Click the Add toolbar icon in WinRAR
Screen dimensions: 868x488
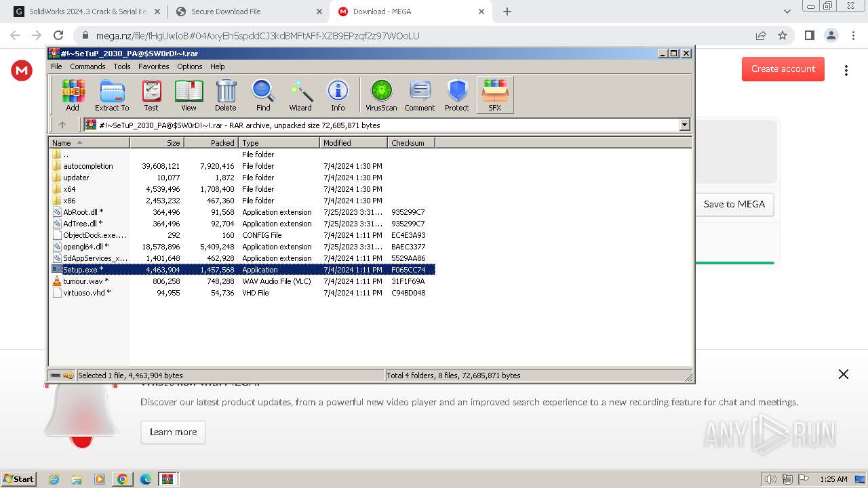click(73, 95)
